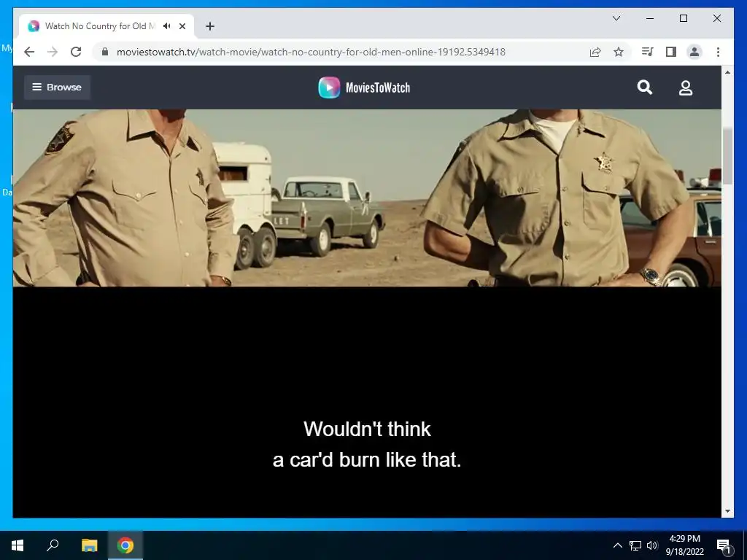This screenshot has width=747, height=560.
Task: View site security lock info
Action: [x=105, y=52]
